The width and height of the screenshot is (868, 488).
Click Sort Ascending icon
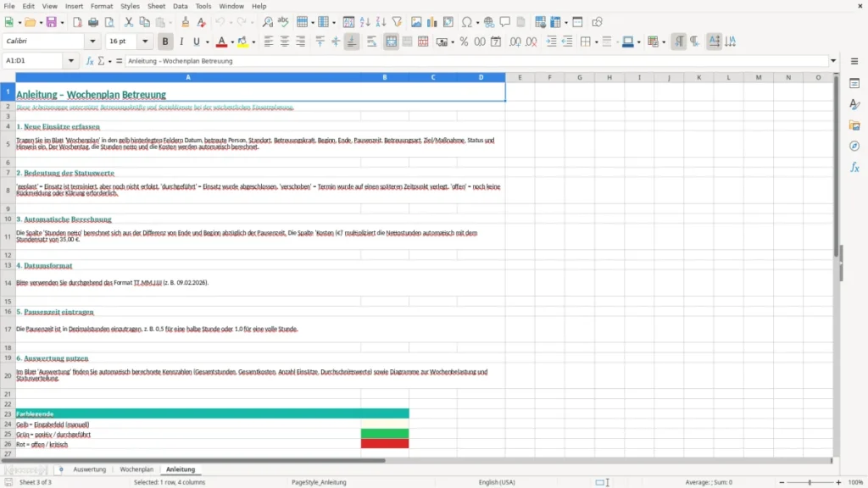coord(364,22)
